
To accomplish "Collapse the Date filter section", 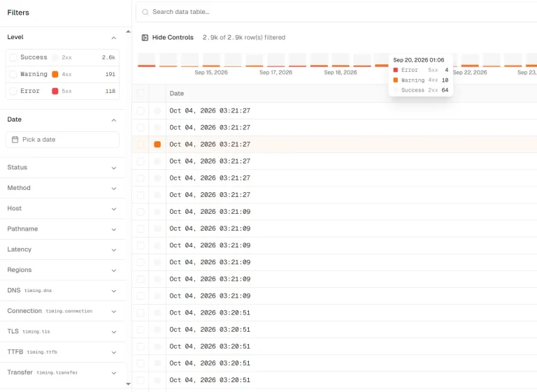I will pyautogui.click(x=114, y=120).
